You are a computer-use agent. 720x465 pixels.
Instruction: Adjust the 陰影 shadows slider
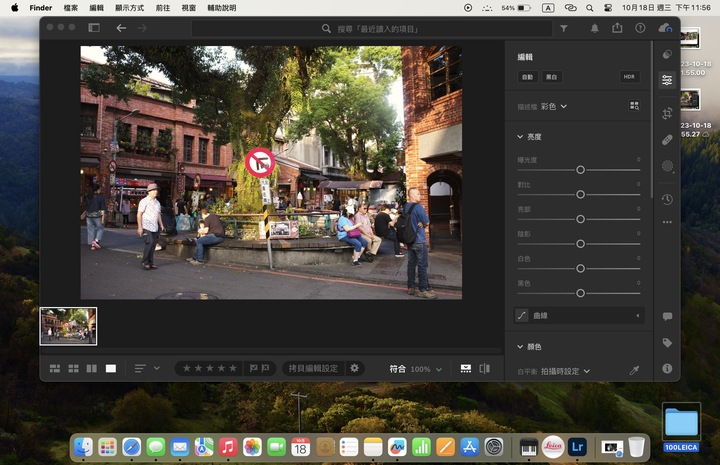[580, 244]
